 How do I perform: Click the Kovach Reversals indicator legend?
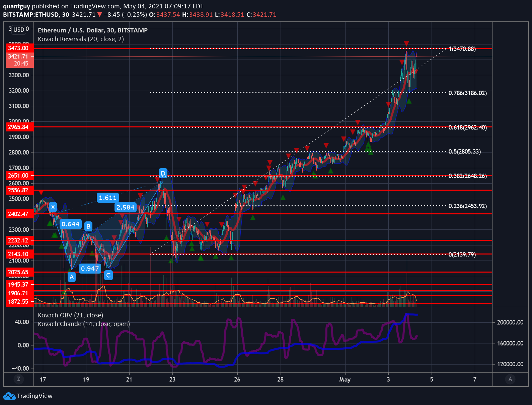pos(81,39)
